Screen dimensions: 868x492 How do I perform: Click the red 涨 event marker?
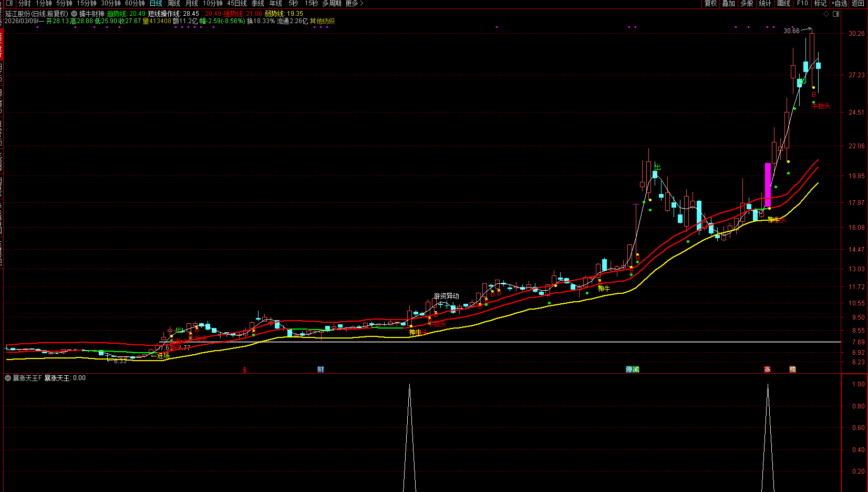pyautogui.click(x=767, y=370)
